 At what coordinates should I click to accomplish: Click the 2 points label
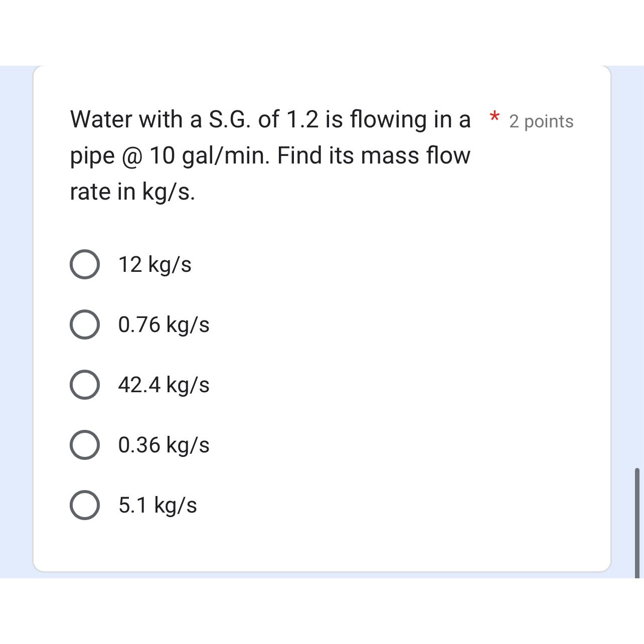click(x=541, y=121)
